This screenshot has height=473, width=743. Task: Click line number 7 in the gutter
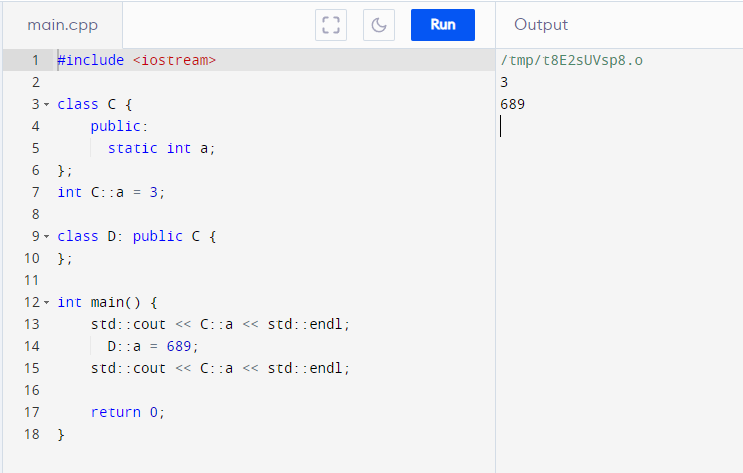coord(36,192)
